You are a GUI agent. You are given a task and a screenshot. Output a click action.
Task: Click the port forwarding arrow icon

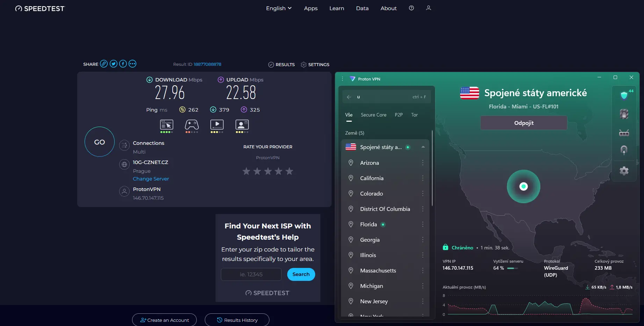pyautogui.click(x=624, y=150)
